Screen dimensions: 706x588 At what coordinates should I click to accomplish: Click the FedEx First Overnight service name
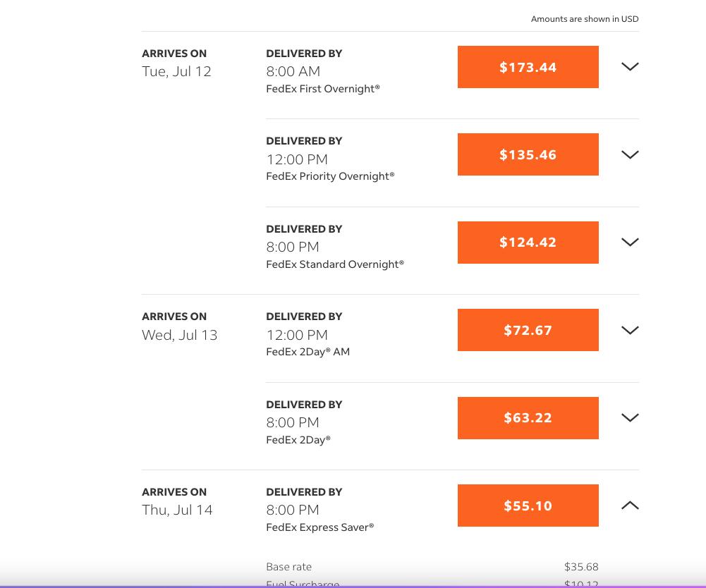[322, 89]
